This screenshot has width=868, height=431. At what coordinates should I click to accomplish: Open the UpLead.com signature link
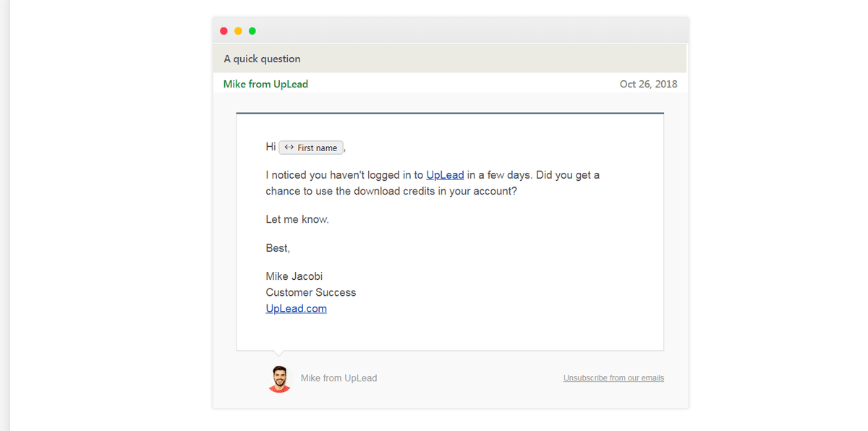click(x=296, y=309)
